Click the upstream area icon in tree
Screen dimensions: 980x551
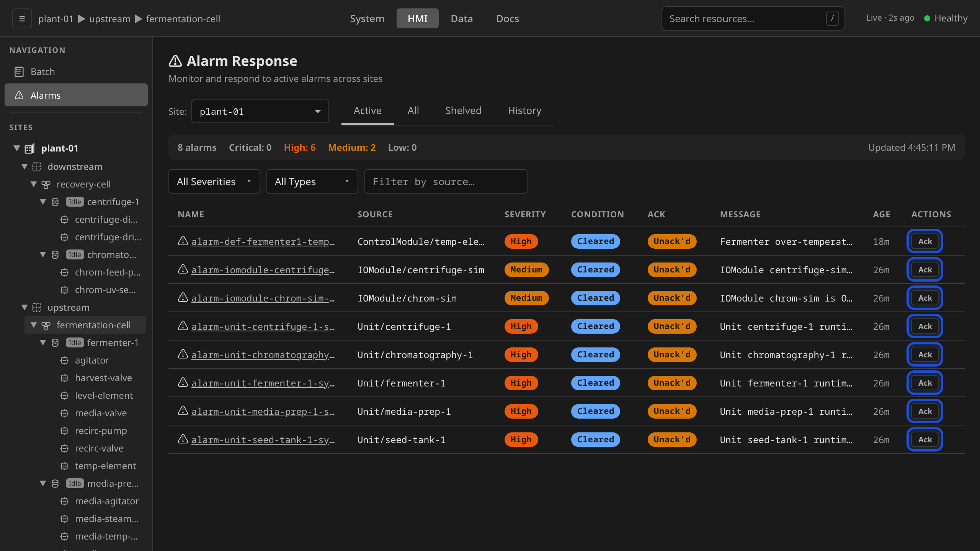click(x=37, y=308)
